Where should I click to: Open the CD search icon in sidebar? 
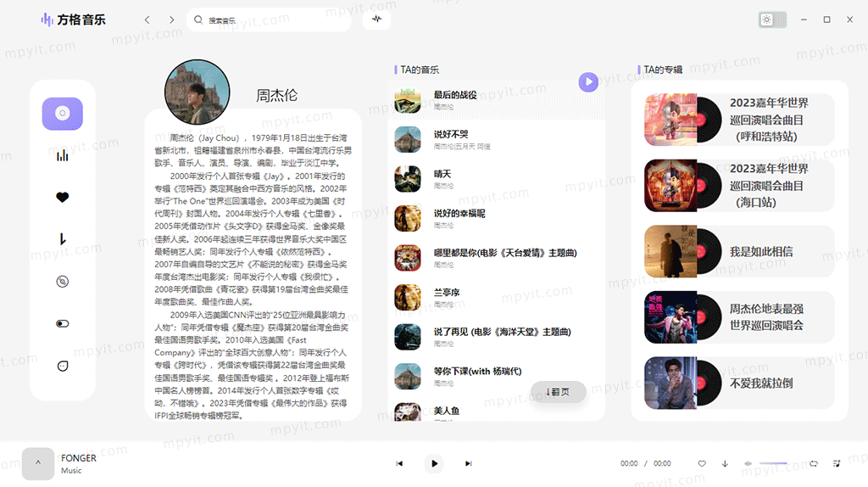point(63,282)
